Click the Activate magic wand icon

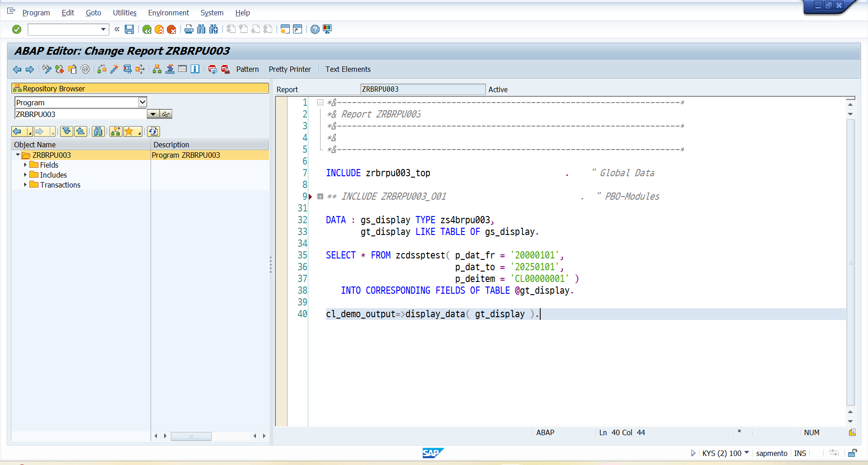(114, 69)
